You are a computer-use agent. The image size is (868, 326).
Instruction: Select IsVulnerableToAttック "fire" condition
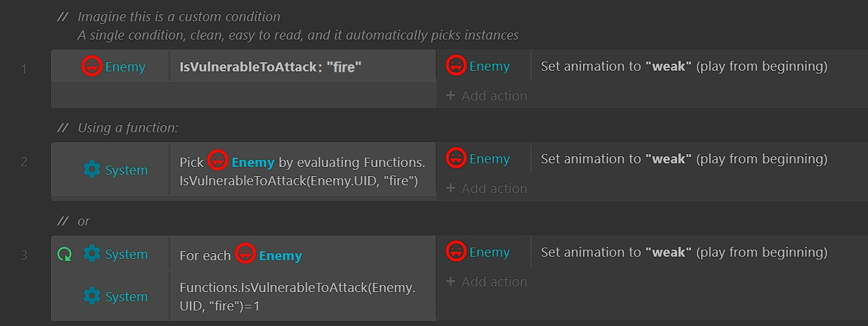click(270, 68)
